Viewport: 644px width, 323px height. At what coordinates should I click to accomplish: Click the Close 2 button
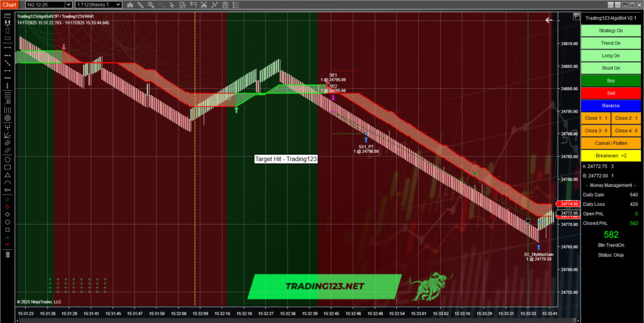pos(626,118)
